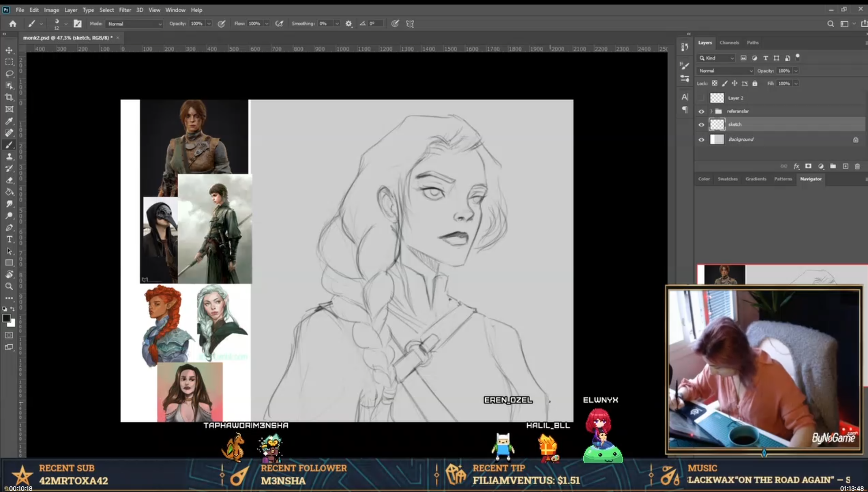Open brush Opacity slider dropdown
This screenshot has width=868, height=492.
click(x=209, y=24)
